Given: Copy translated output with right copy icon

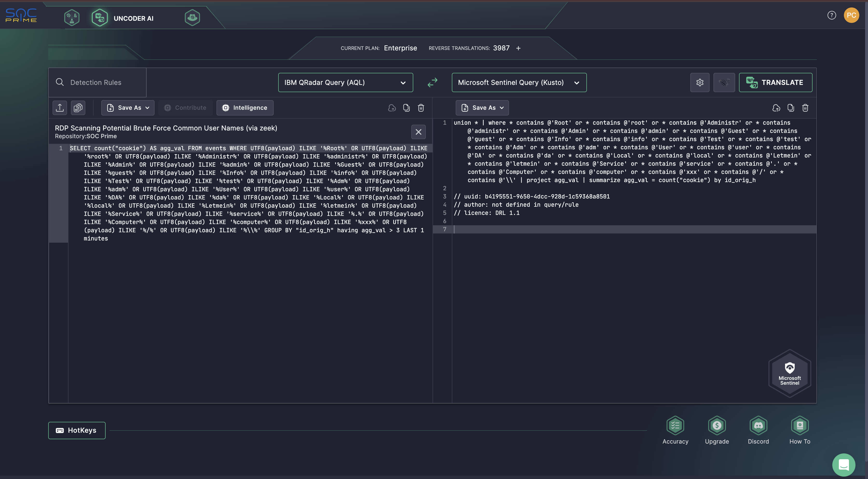Looking at the screenshot, I should coord(791,108).
